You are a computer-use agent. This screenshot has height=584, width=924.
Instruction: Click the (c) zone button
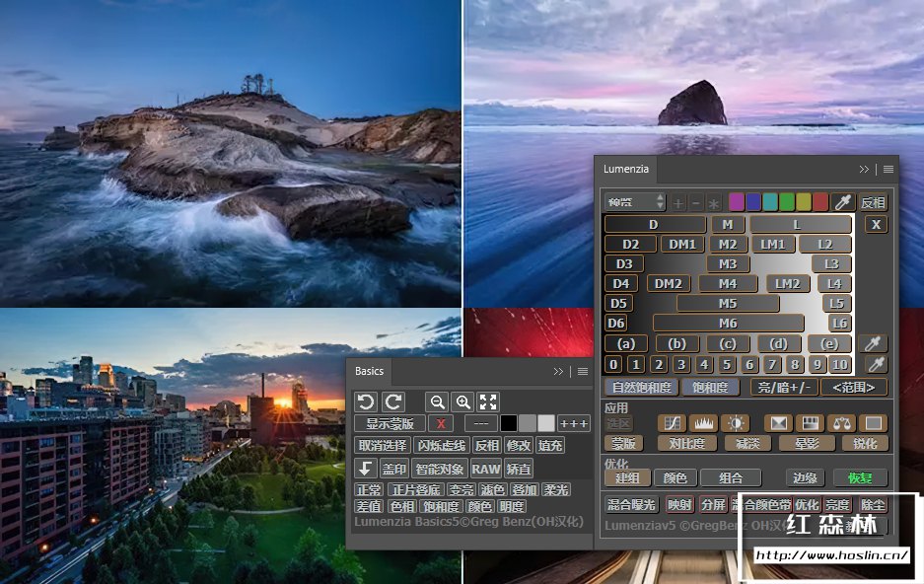[728, 343]
